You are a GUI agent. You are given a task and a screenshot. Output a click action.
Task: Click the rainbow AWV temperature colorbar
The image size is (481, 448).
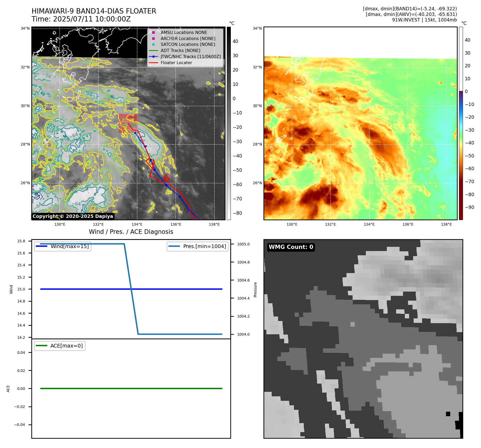click(x=461, y=123)
